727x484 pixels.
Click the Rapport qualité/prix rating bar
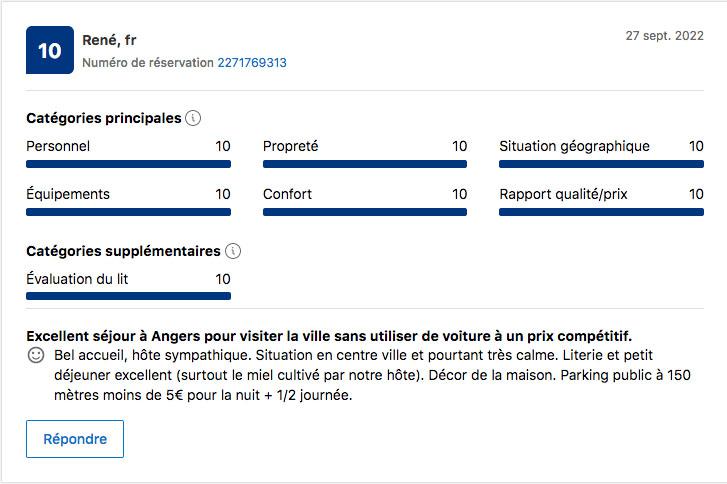click(601, 212)
